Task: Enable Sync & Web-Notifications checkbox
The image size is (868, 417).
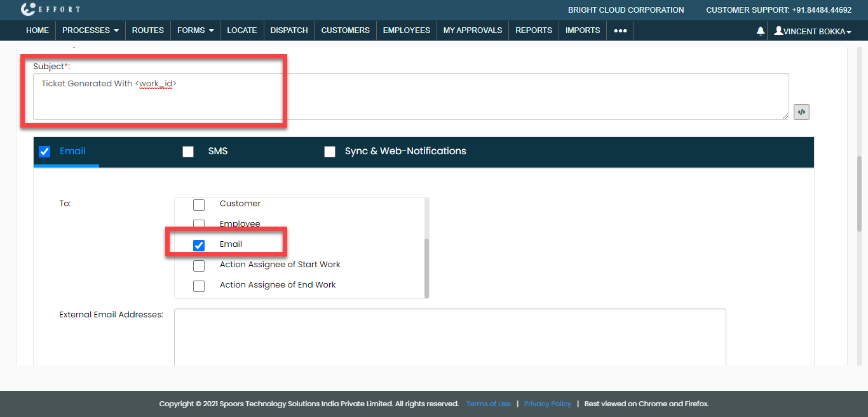Action: coord(330,152)
